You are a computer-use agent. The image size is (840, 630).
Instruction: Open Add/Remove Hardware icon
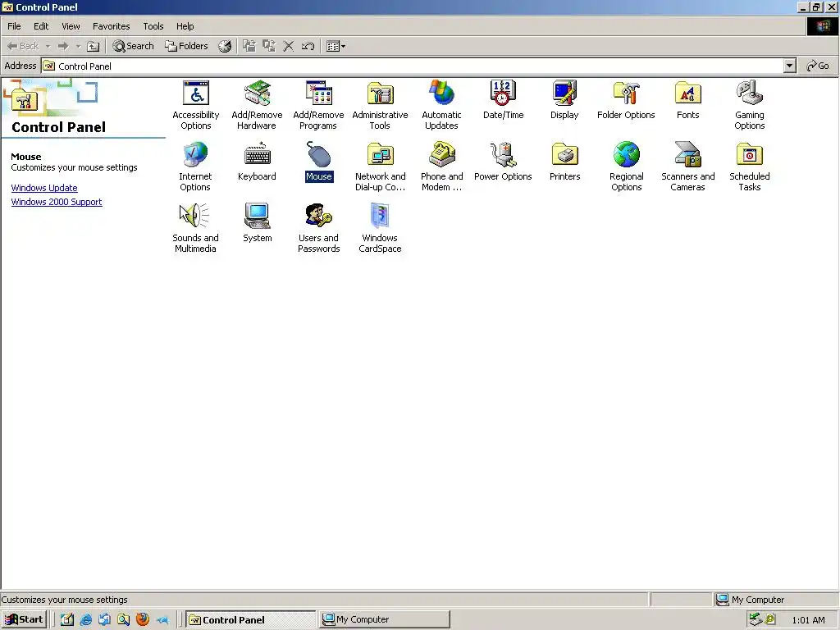(257, 105)
